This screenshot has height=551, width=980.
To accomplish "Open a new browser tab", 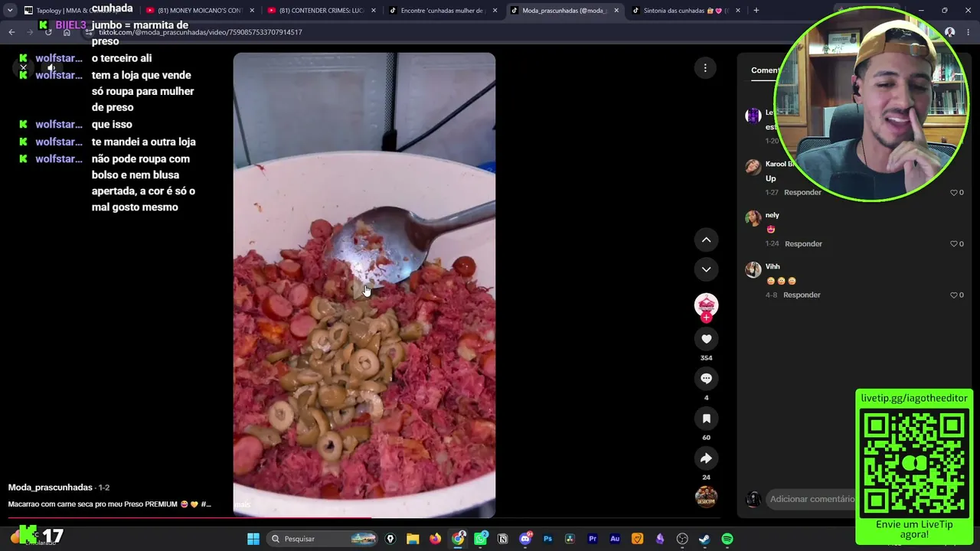I will tap(756, 11).
